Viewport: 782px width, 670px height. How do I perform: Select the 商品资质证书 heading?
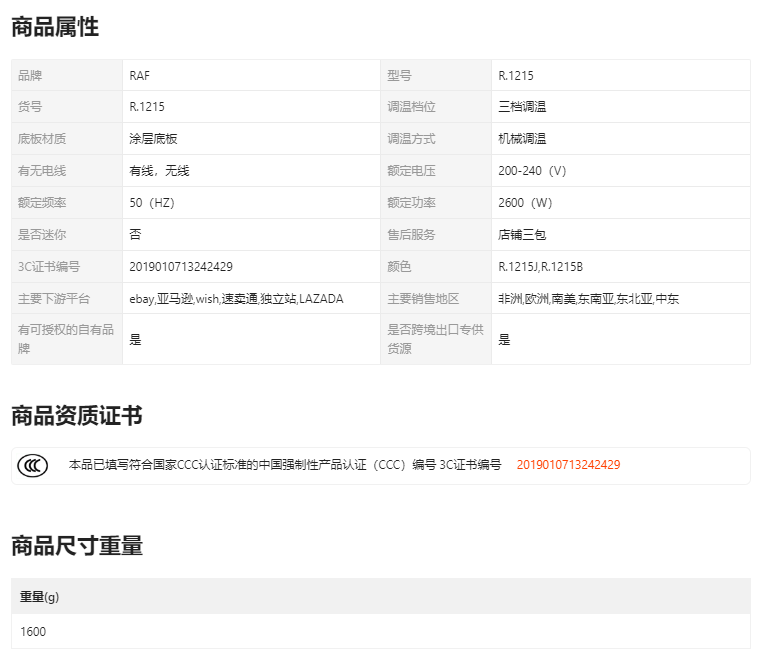(77, 416)
